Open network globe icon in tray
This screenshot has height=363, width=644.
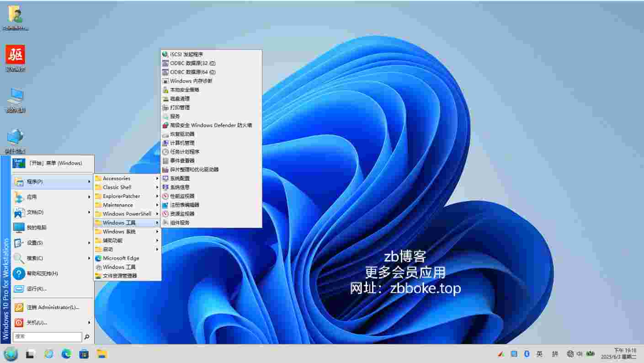coord(570,354)
